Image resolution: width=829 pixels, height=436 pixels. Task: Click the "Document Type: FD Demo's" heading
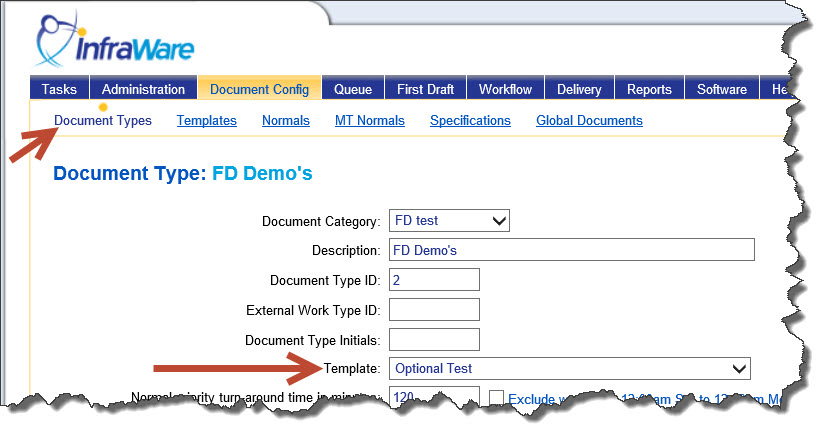(x=183, y=173)
